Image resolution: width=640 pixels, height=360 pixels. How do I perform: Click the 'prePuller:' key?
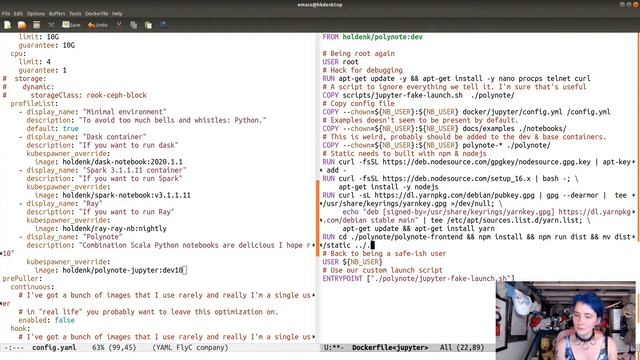22,278
